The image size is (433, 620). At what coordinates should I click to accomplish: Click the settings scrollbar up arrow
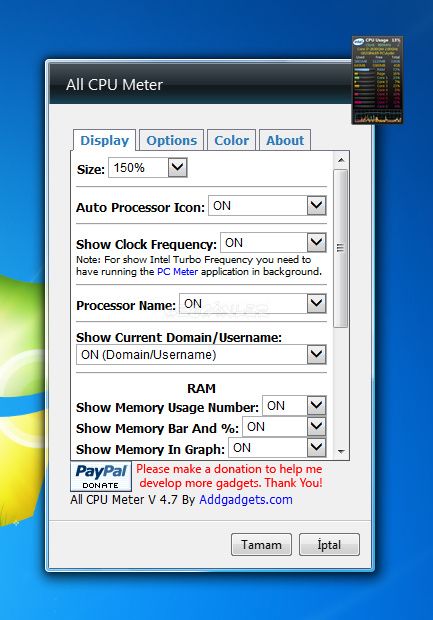(x=341, y=160)
